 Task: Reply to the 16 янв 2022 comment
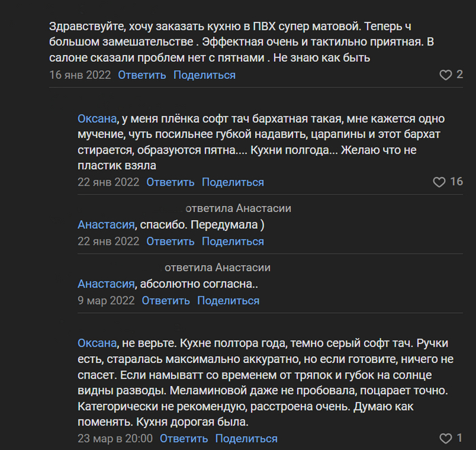pyautogui.click(x=141, y=75)
